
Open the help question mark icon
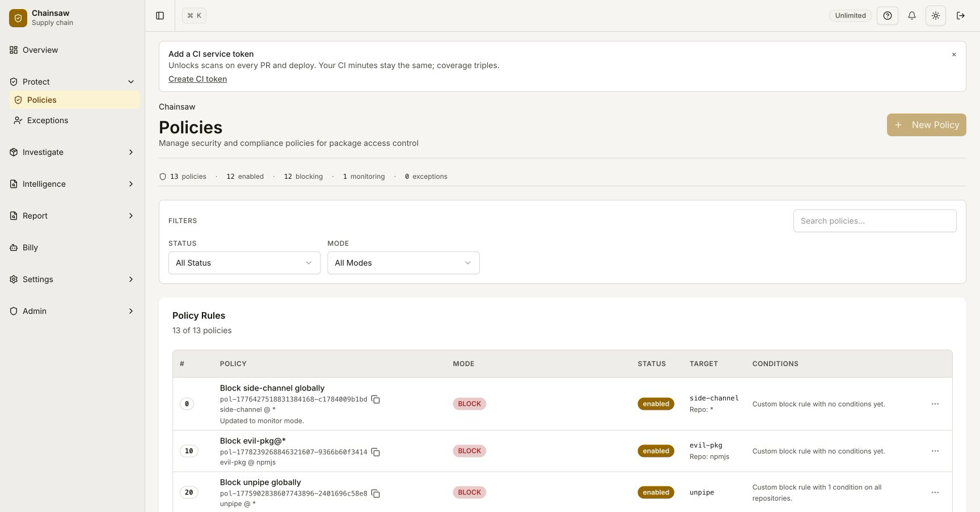tap(888, 15)
